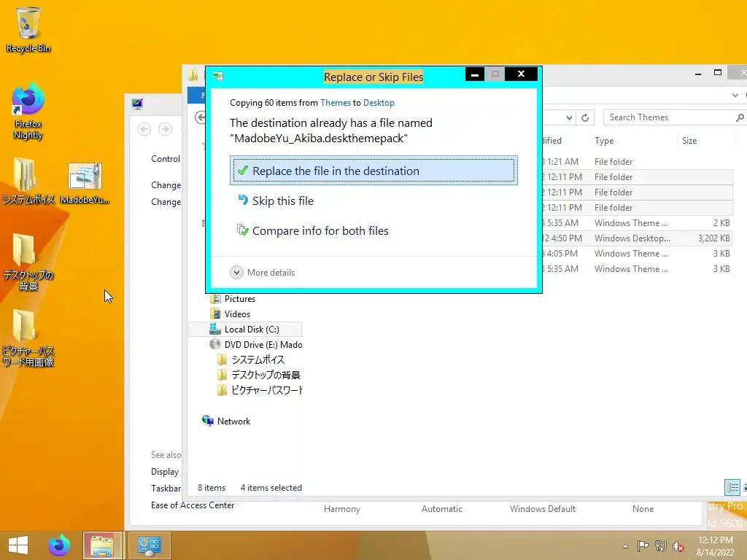This screenshot has width=747, height=560.
Task: Click the Control Panel title bar icon
Action: click(137, 104)
